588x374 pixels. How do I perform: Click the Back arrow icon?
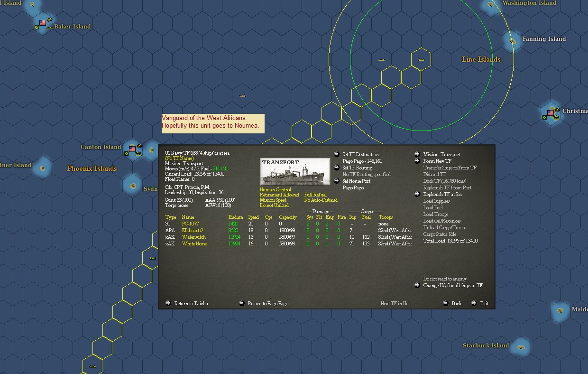(x=446, y=303)
